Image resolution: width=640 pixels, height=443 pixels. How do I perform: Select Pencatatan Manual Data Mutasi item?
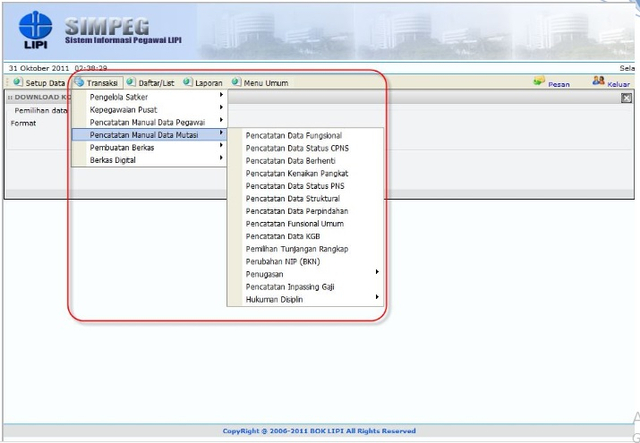pyautogui.click(x=149, y=135)
